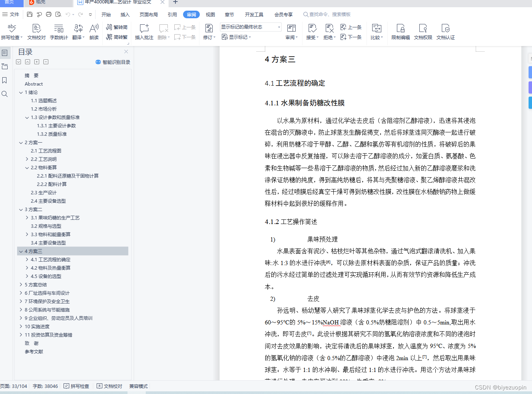
Task: Switch to 页面布局 ribbon tab
Action: 149,14
